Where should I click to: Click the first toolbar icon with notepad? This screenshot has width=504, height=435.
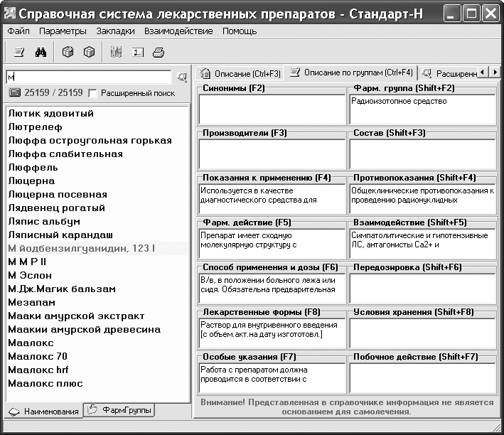coord(19,52)
